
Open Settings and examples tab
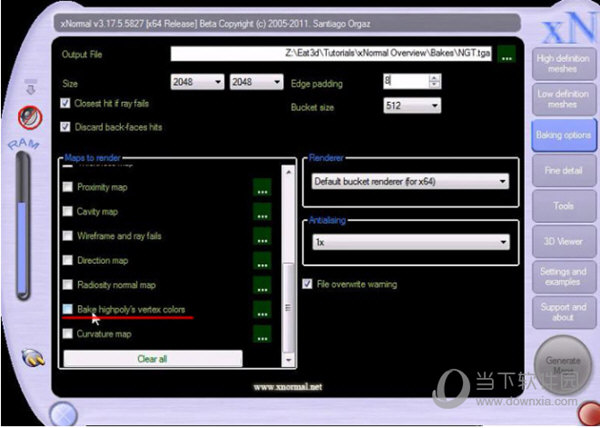point(564,277)
